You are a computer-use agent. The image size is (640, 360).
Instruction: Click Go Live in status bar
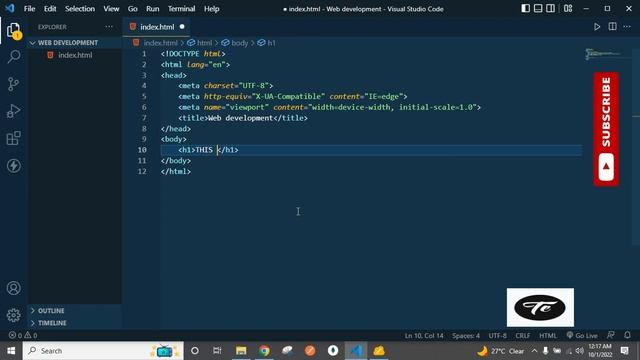click(582, 336)
